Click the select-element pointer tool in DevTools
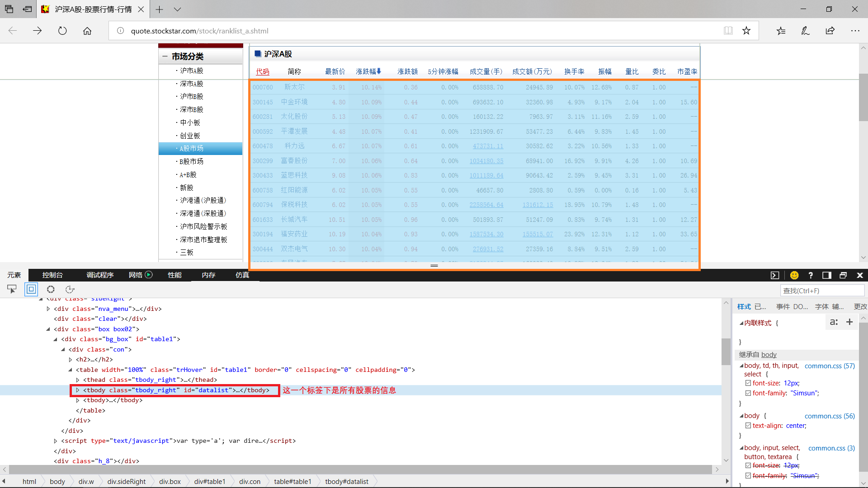 (x=12, y=289)
